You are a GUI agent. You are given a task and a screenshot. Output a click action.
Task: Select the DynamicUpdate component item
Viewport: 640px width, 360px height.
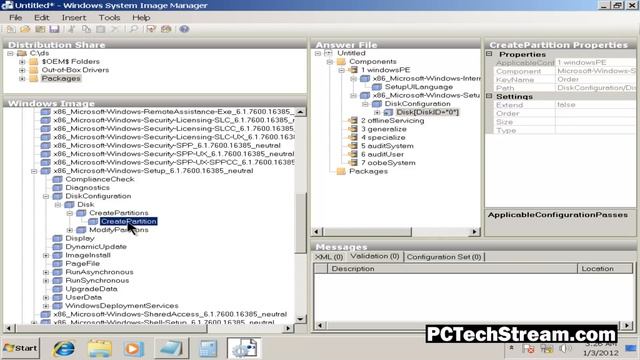pyautogui.click(x=96, y=247)
